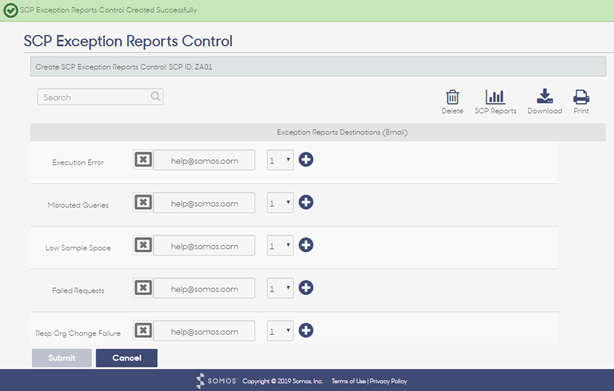614x391 pixels.
Task: Click the Cancel button
Action: tap(126, 358)
